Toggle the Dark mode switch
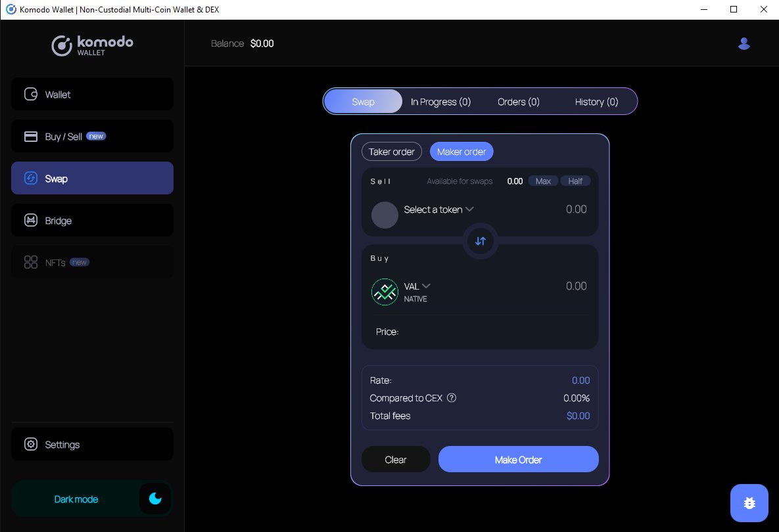This screenshot has height=532, width=779. (92, 499)
